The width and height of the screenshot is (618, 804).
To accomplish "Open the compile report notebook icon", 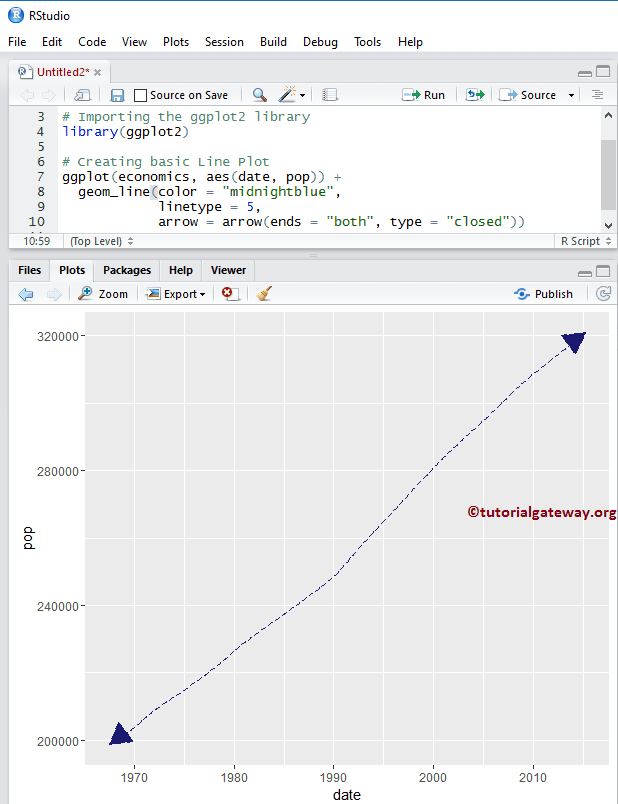I will tap(330, 95).
